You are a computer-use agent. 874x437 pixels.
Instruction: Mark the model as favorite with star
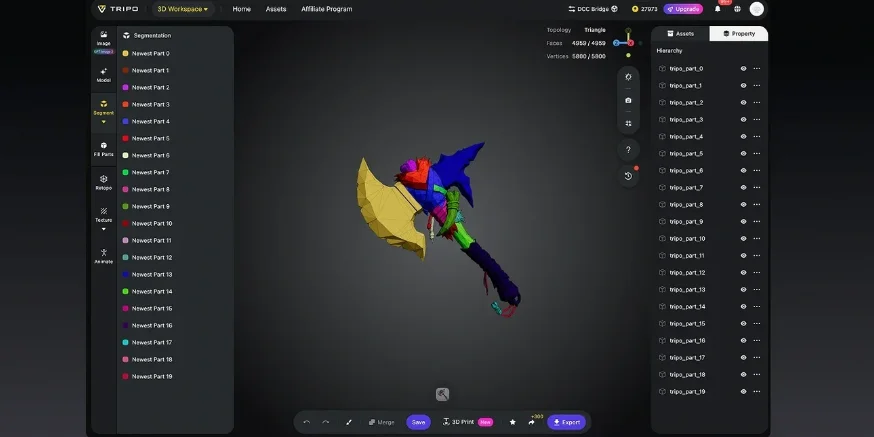point(513,422)
